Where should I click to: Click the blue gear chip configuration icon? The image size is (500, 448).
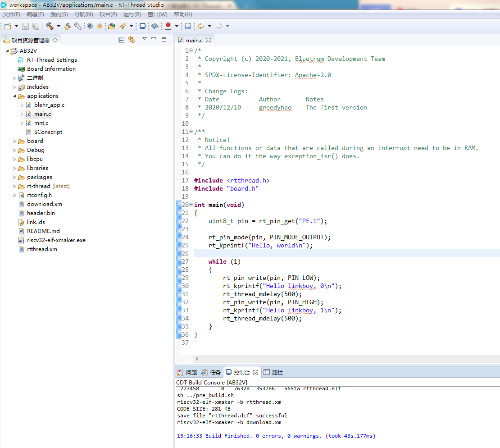(90, 26)
